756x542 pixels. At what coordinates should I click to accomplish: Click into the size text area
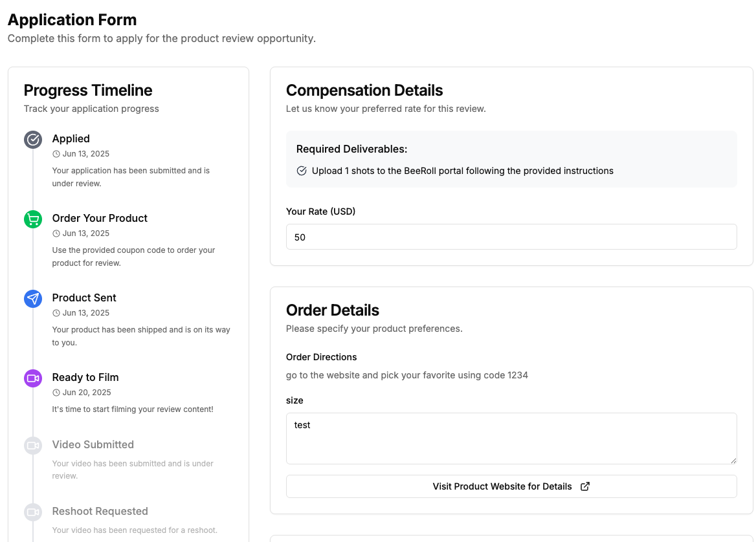[511, 439]
